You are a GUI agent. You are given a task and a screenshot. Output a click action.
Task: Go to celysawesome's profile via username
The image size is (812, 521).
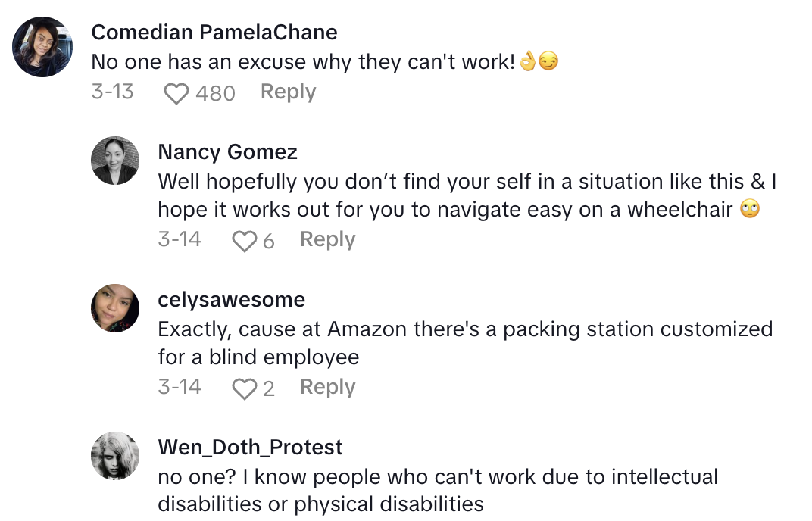coord(231,300)
